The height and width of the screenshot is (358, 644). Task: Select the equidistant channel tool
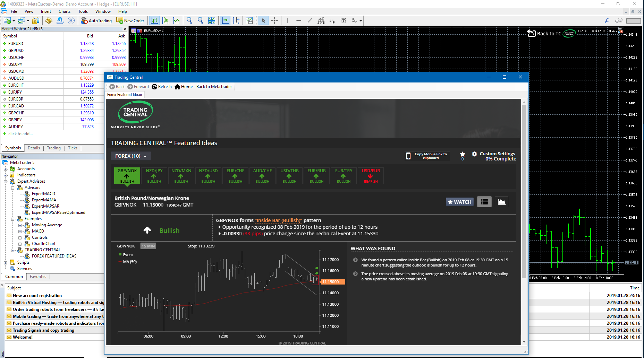pos(321,21)
